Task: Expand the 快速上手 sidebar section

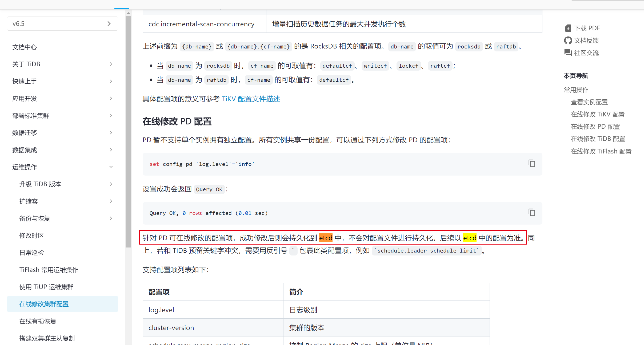Action: pyautogui.click(x=111, y=81)
